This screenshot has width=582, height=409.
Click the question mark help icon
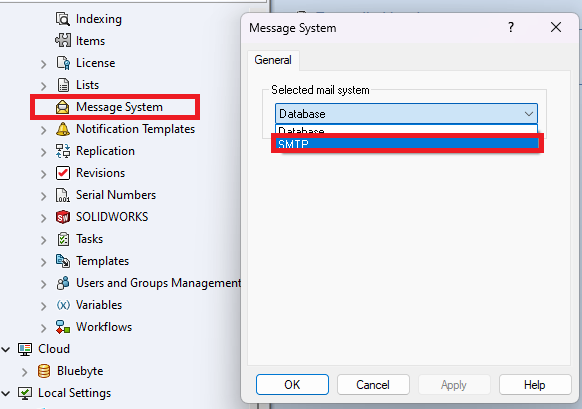click(x=511, y=27)
